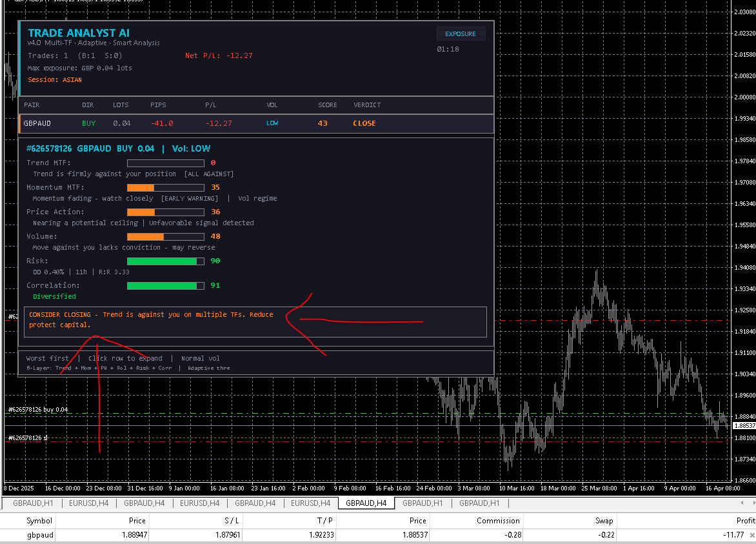Click the Normal vol footer label
The width and height of the screenshot is (756, 544).
200,358
